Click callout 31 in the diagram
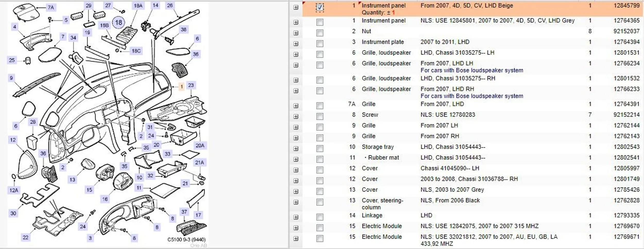Image resolution: width=644 pixels, height=249 pixels. (150, 127)
